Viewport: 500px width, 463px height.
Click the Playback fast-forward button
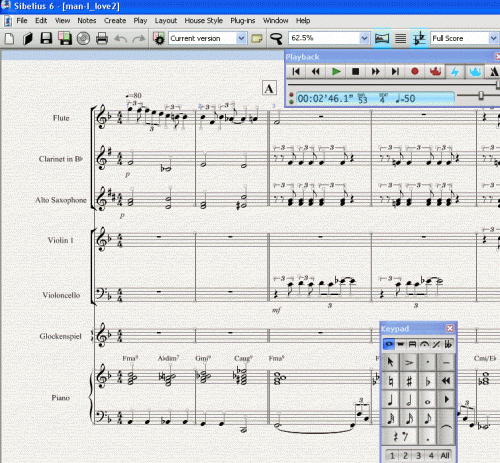click(375, 71)
